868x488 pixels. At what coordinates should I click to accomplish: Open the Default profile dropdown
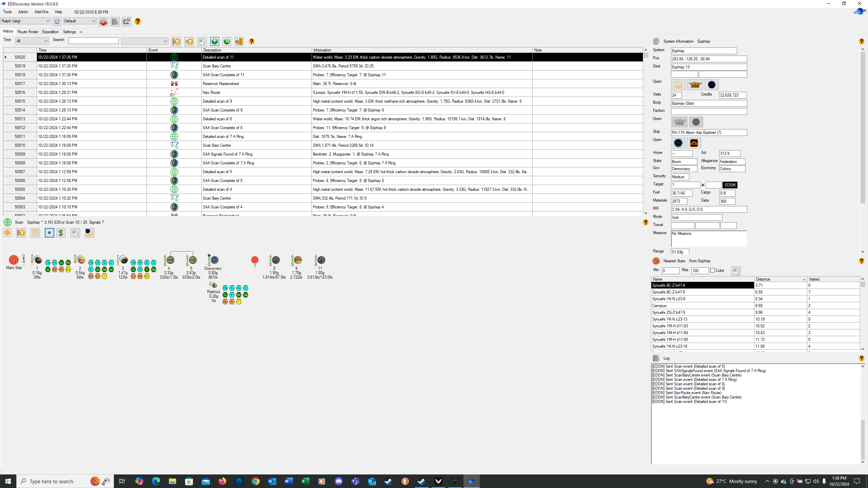(80, 21)
